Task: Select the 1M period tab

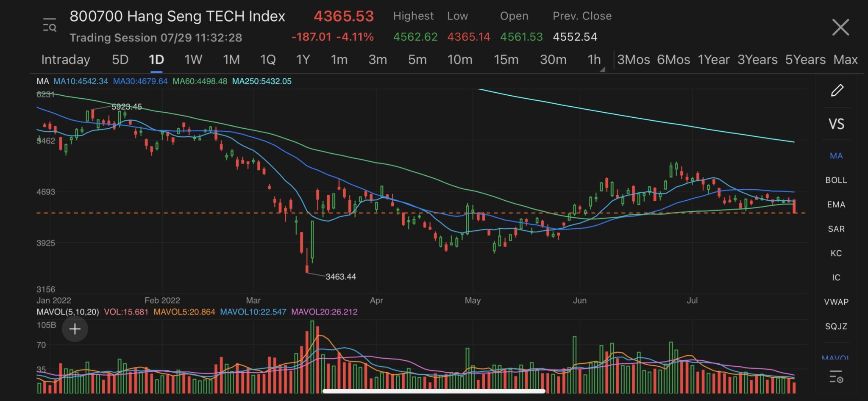Action: click(231, 60)
